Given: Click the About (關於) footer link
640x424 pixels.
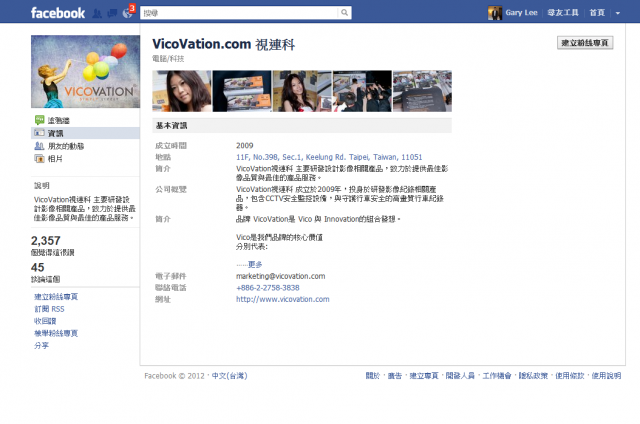Looking at the screenshot, I should (373, 376).
